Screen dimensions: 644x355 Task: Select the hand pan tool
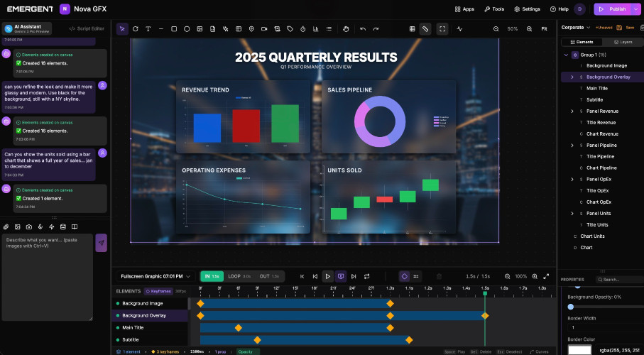(346, 29)
